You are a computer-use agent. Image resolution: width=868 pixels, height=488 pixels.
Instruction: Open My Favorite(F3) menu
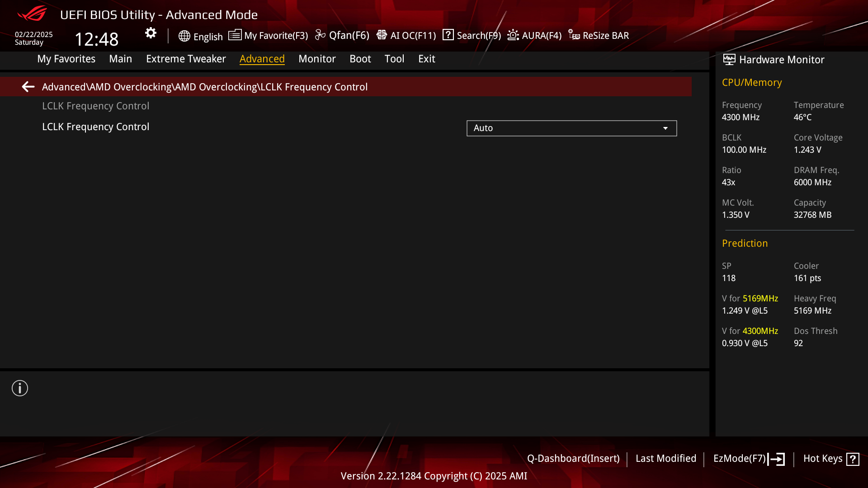(276, 35)
